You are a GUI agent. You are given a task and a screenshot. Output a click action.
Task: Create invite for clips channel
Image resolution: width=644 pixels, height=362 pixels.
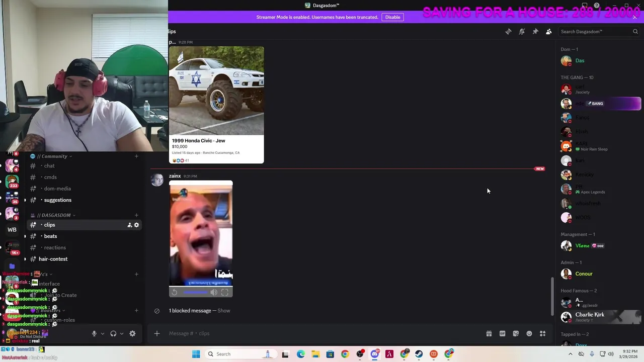pyautogui.click(x=129, y=225)
